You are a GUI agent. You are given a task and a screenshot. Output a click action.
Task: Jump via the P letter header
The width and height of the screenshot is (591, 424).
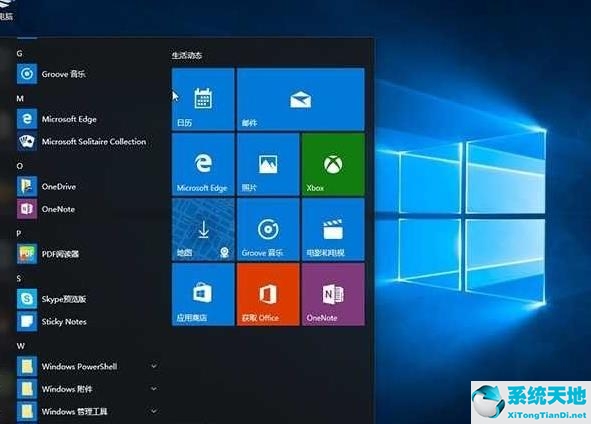pyautogui.click(x=19, y=234)
